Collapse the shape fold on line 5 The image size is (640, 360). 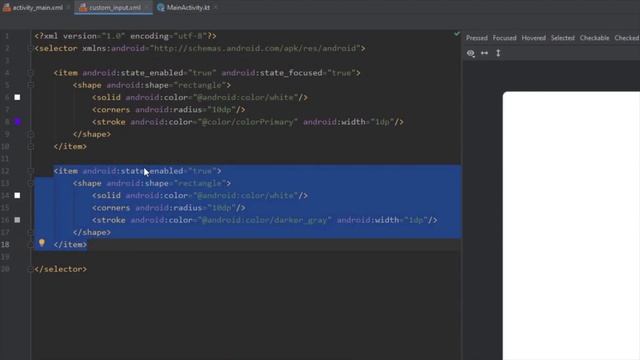(30, 85)
